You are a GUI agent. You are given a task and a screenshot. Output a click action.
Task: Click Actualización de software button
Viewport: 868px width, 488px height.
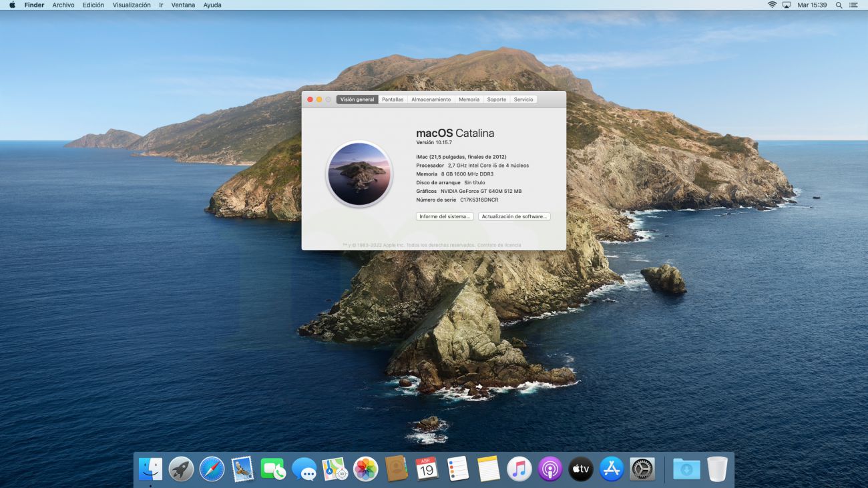tap(514, 216)
